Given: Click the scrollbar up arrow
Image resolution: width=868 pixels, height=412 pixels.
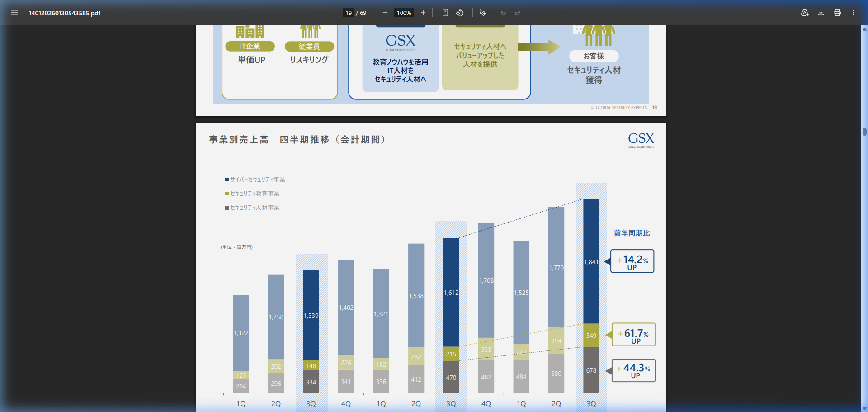Looking at the screenshot, I should coord(864,29).
